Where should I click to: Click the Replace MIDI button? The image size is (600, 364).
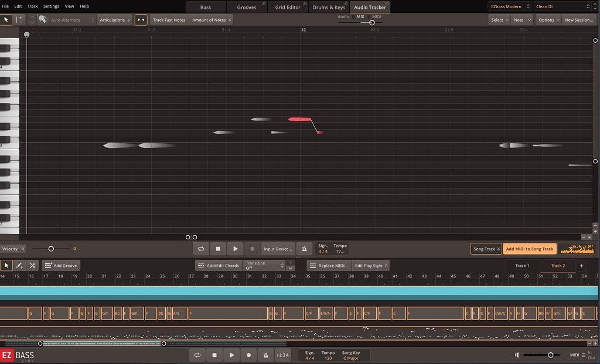click(x=329, y=265)
